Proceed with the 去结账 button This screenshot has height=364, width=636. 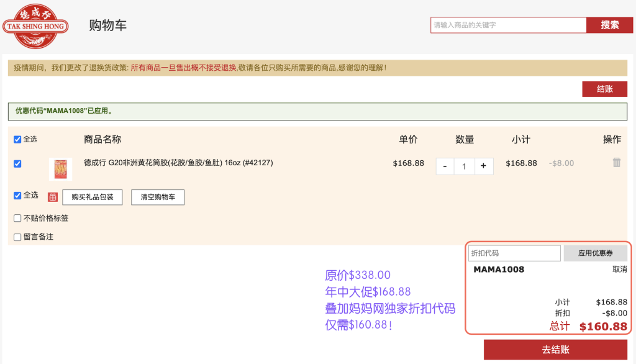(556, 350)
